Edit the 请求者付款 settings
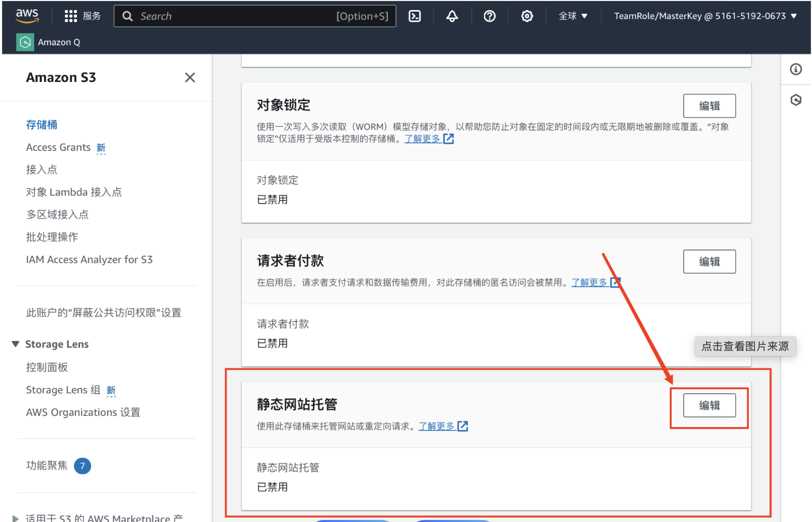Image resolution: width=812 pixels, height=522 pixels. click(x=709, y=262)
